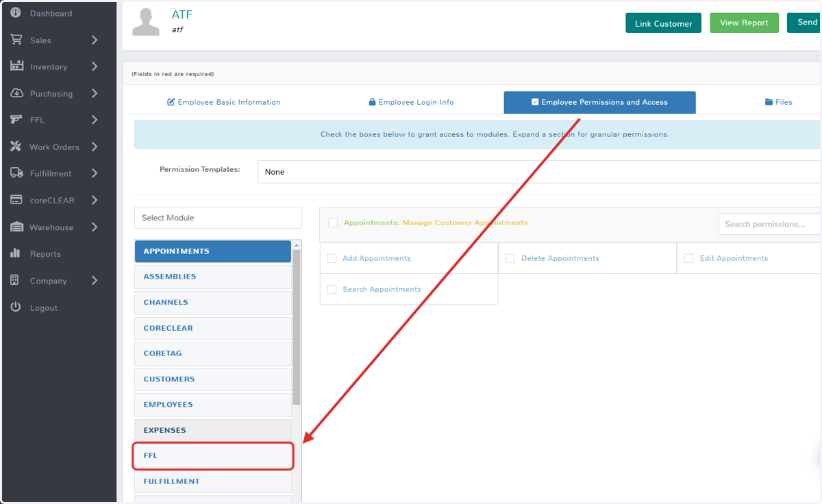The height and width of the screenshot is (504, 822).
Task: Click the ATF employee avatar image
Action: click(146, 22)
